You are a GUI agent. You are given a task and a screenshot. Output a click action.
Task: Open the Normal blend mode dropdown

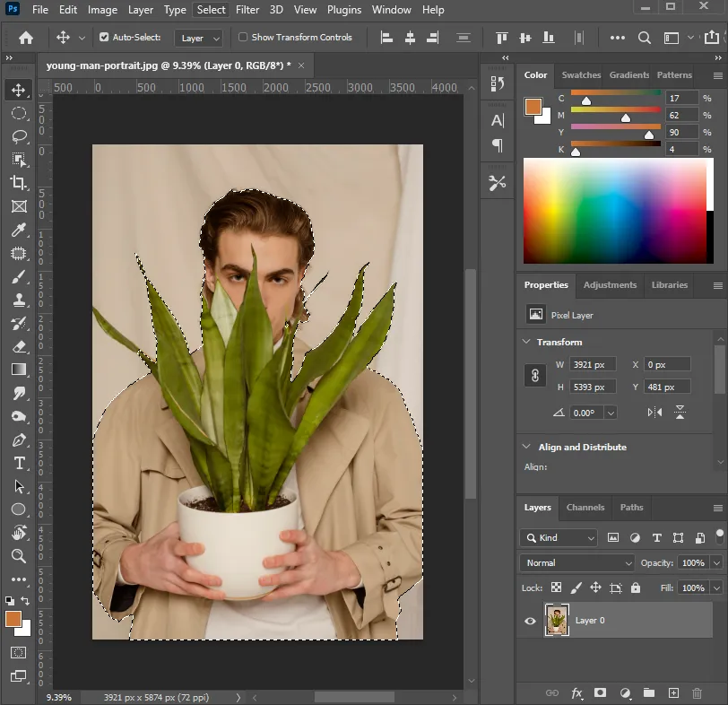click(x=577, y=563)
